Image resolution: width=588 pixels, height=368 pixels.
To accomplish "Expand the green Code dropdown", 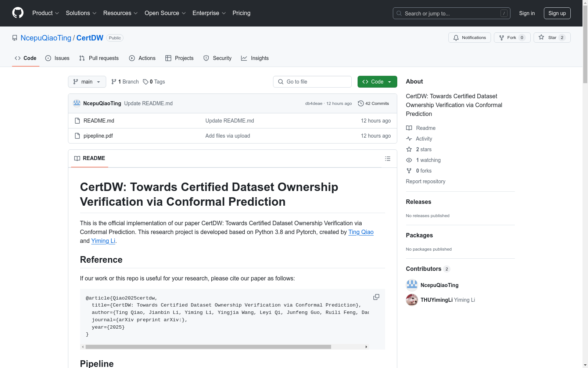I will (377, 82).
